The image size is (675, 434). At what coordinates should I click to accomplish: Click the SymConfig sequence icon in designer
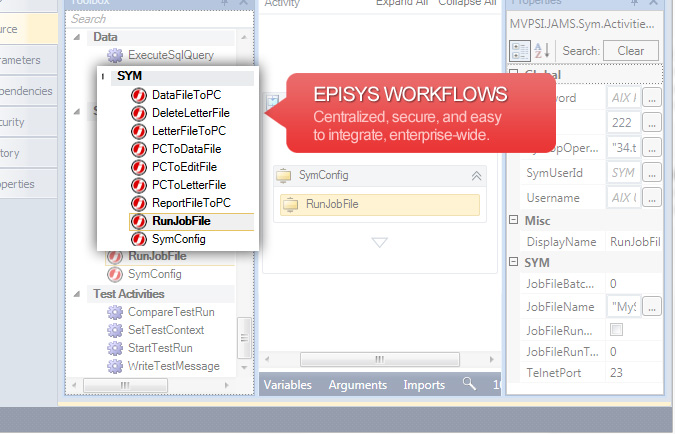284,176
